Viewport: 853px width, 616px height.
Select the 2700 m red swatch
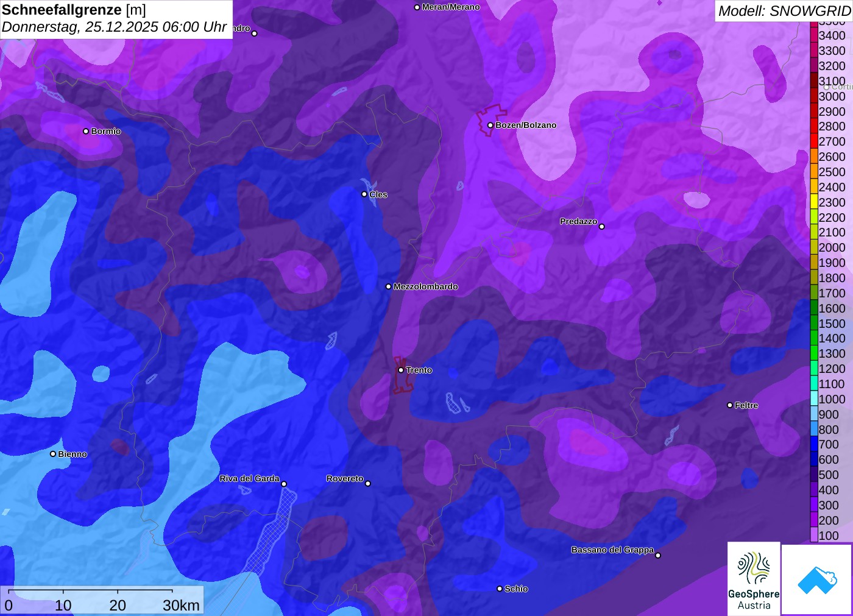pyautogui.click(x=813, y=141)
